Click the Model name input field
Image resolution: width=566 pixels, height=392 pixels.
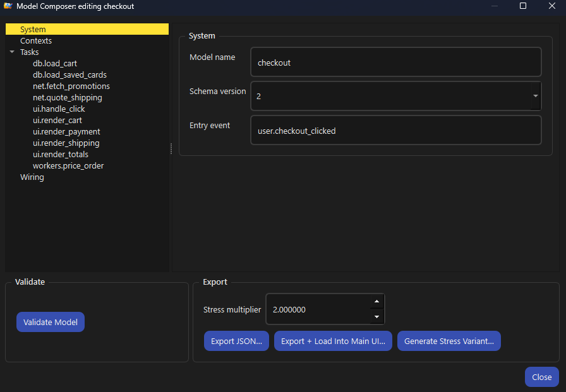396,62
